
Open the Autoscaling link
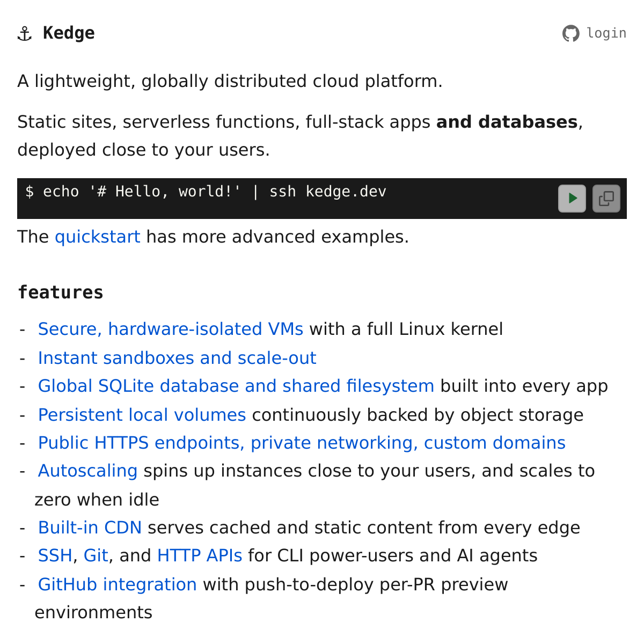point(88,471)
